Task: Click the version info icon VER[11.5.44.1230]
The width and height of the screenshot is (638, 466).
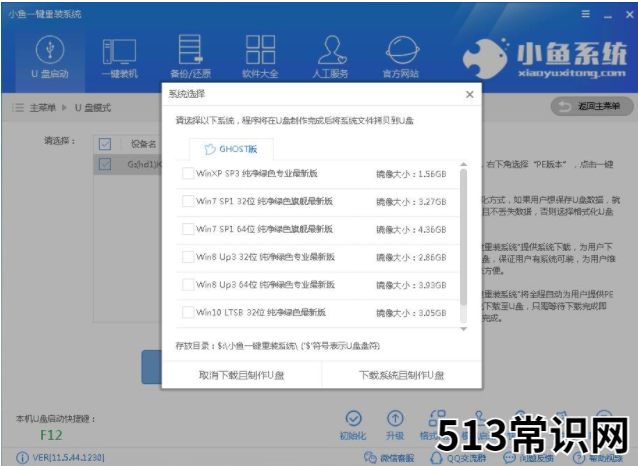Action: 22,458
